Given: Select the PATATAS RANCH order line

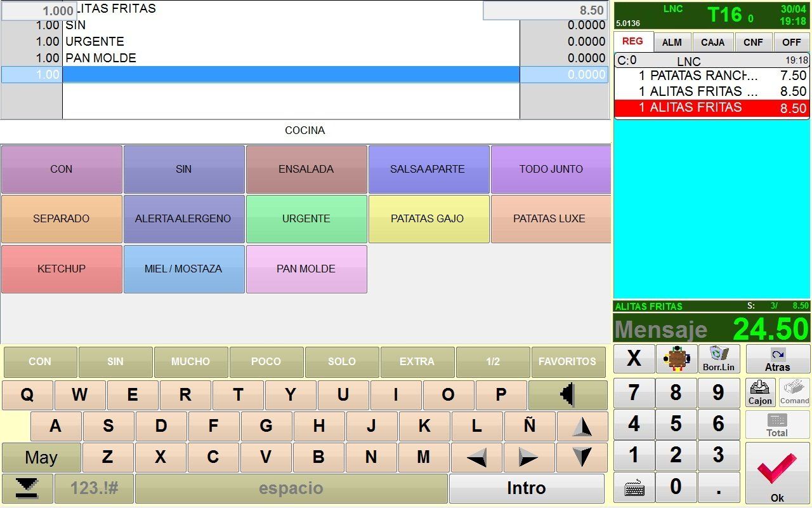Looking at the screenshot, I should pos(712,76).
